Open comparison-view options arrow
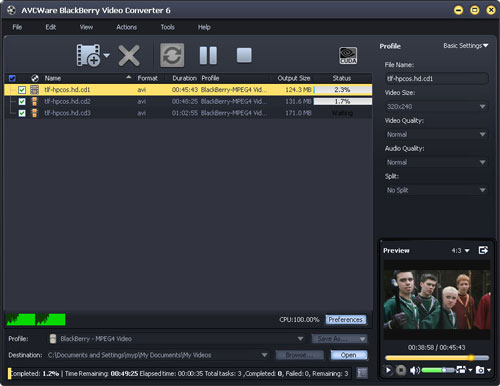This screenshot has width=500, height=386. [470, 370]
